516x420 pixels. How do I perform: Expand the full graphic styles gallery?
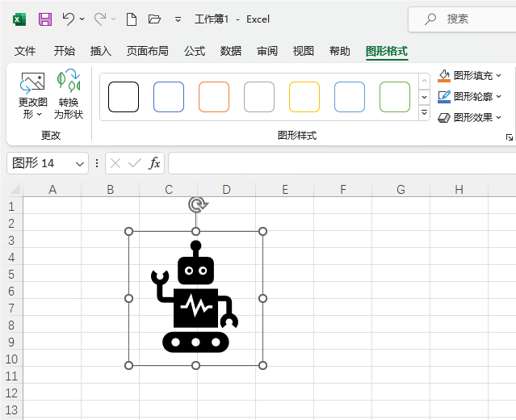(x=424, y=113)
